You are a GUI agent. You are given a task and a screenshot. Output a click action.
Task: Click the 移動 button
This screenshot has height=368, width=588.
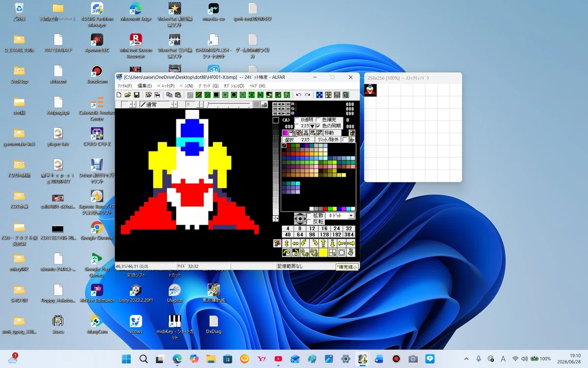332,133
